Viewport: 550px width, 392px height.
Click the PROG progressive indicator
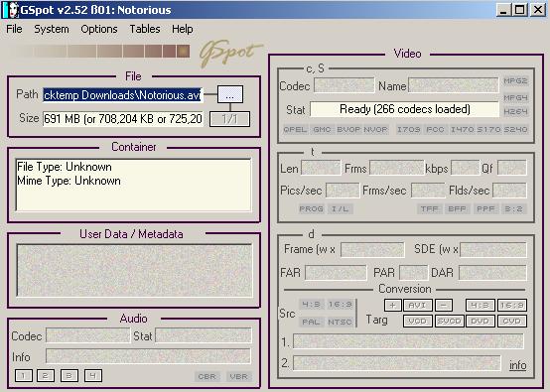pyautogui.click(x=311, y=209)
